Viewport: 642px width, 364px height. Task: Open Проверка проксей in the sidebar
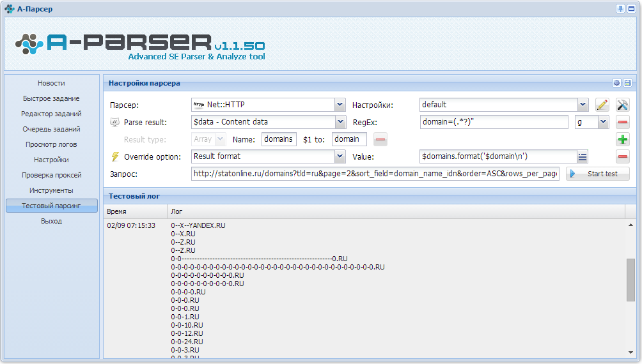click(52, 175)
